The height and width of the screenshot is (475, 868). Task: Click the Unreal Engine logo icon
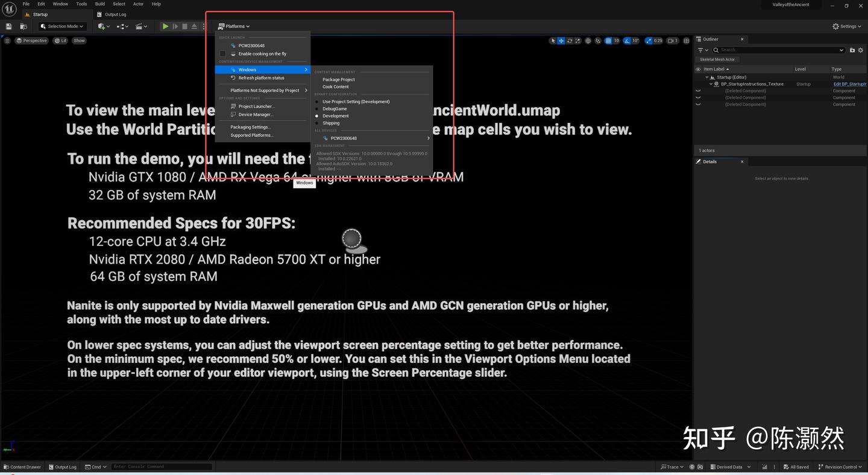point(9,9)
